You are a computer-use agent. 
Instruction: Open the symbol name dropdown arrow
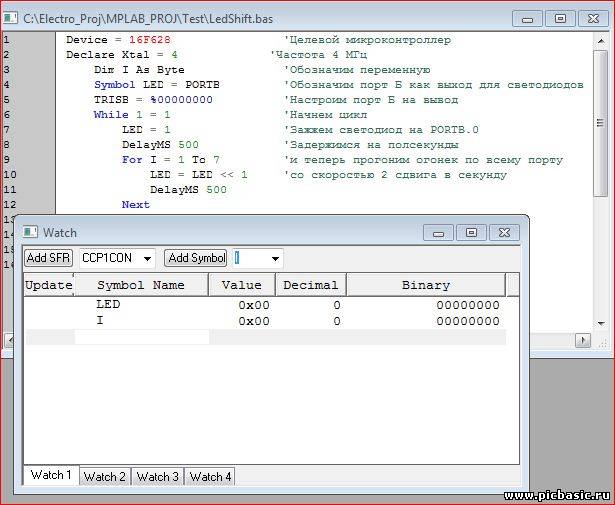[275, 258]
